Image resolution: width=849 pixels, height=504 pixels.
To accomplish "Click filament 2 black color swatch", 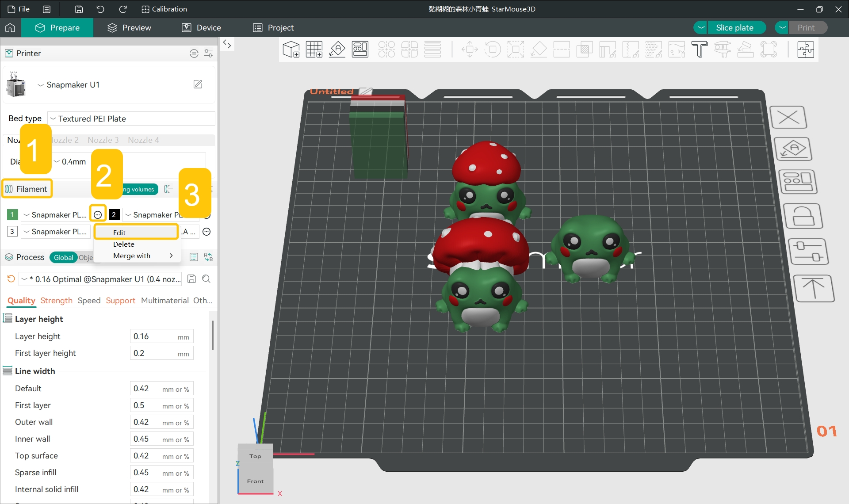I will 114,215.
